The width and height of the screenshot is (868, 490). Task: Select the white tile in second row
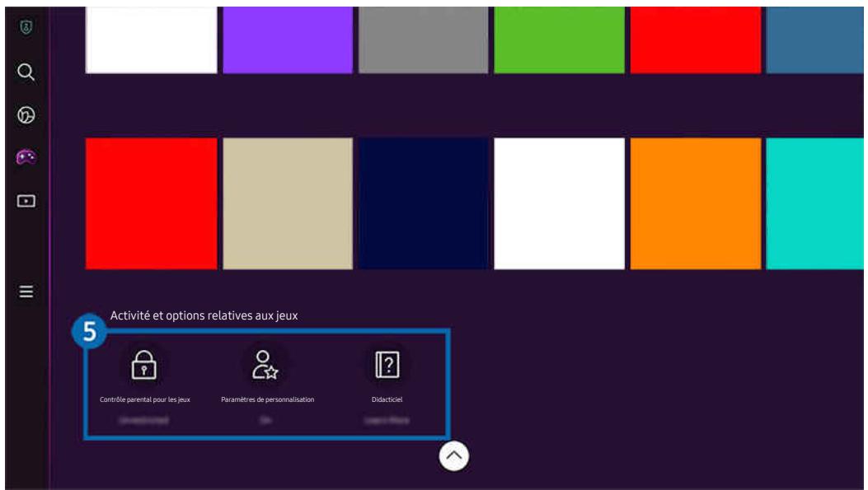tap(559, 203)
